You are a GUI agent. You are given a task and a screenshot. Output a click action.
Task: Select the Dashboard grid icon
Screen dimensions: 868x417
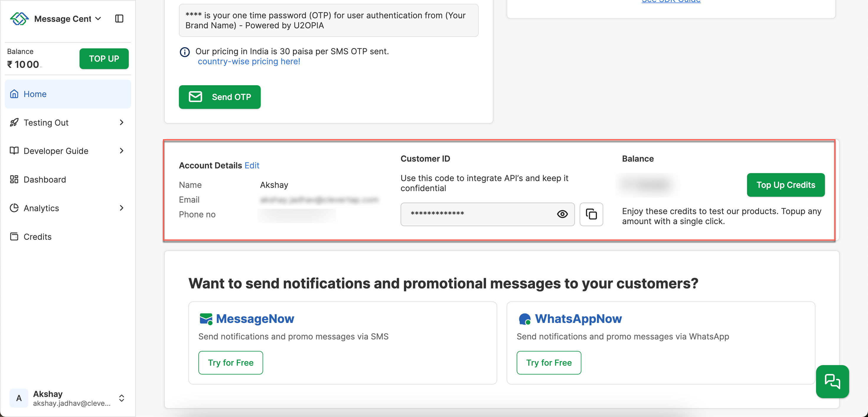pos(14,179)
